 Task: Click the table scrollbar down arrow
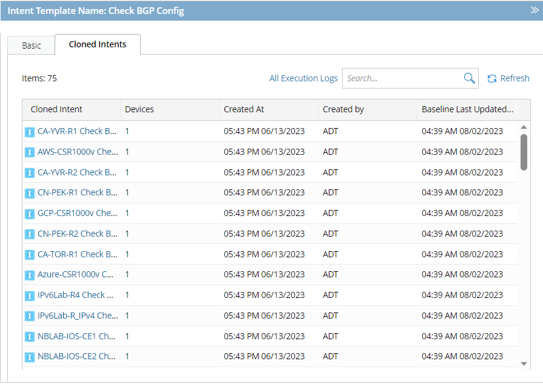point(524,363)
